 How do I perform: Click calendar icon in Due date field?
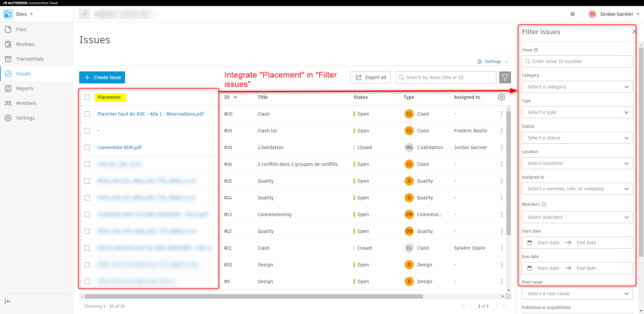click(530, 268)
